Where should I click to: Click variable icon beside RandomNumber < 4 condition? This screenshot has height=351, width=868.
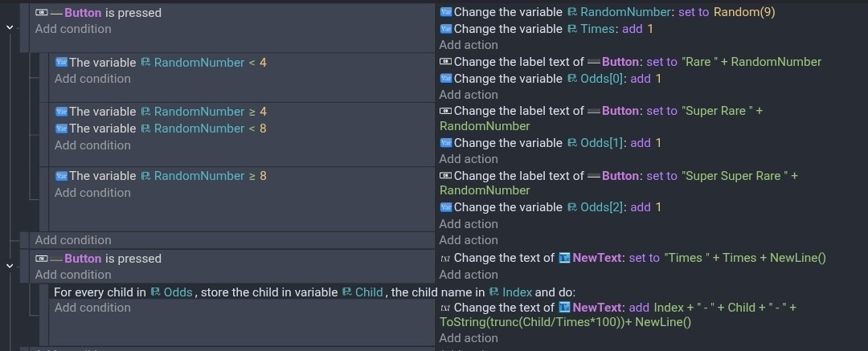coord(61,63)
